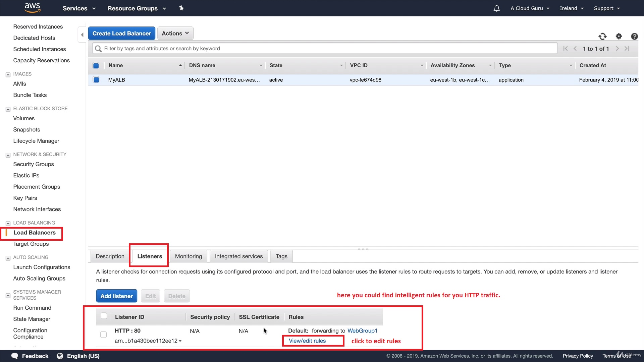Screen dimensions: 644x362
Task: Toggle the select-all load balancers checkbox
Action: (96, 66)
